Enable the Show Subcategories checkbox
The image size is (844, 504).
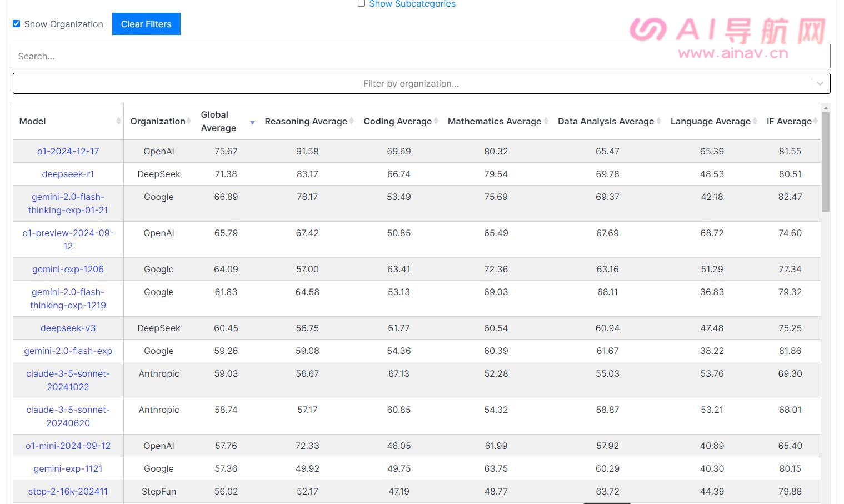[361, 3]
